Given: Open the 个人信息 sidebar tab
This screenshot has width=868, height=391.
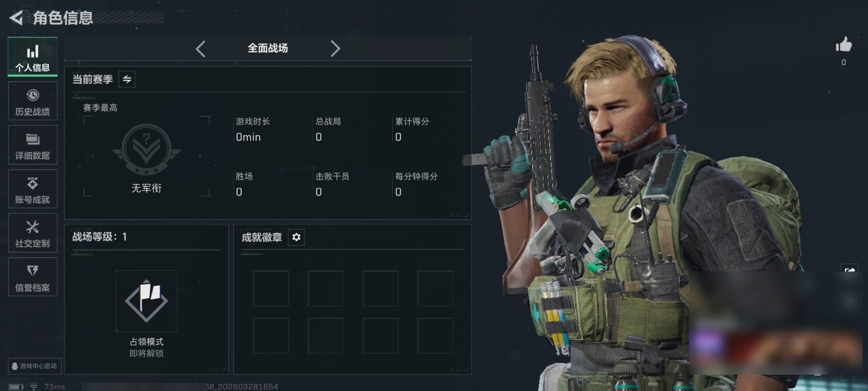Looking at the screenshot, I should point(33,56).
